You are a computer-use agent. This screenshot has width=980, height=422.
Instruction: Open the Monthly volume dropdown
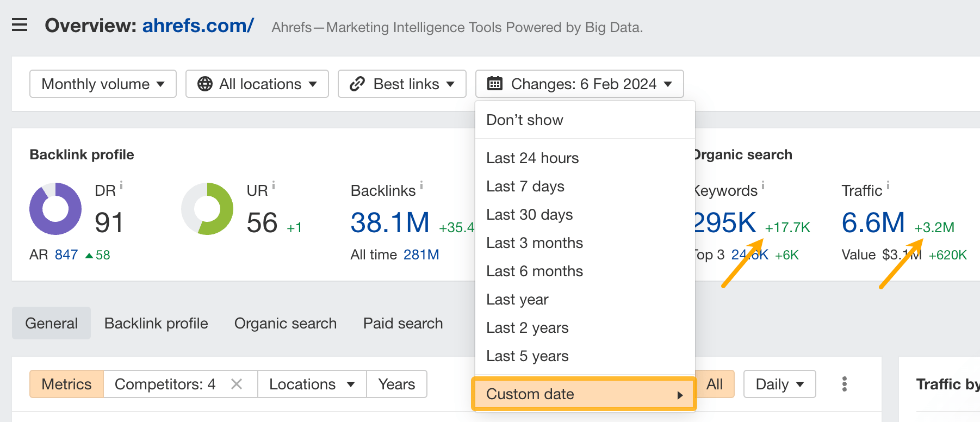coord(103,84)
